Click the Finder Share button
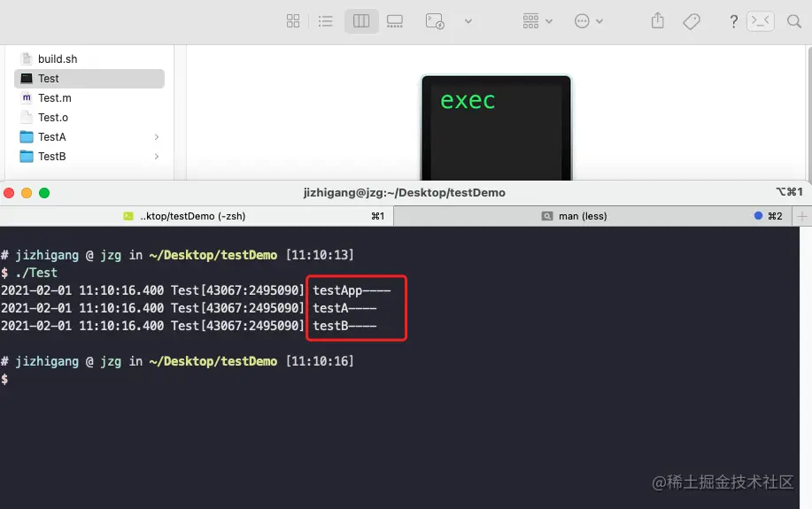Image resolution: width=812 pixels, height=509 pixels. coord(658,20)
